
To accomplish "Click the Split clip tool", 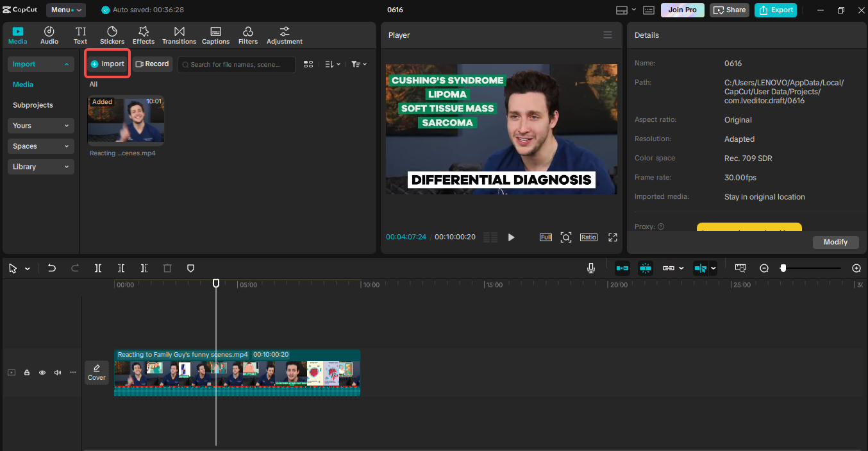I will pos(97,268).
